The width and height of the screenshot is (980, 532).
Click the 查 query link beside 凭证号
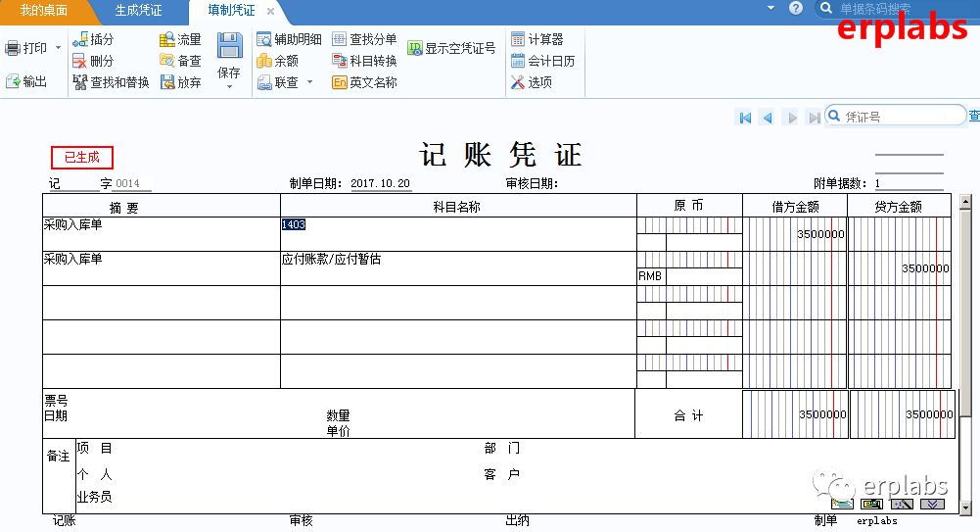tap(974, 117)
